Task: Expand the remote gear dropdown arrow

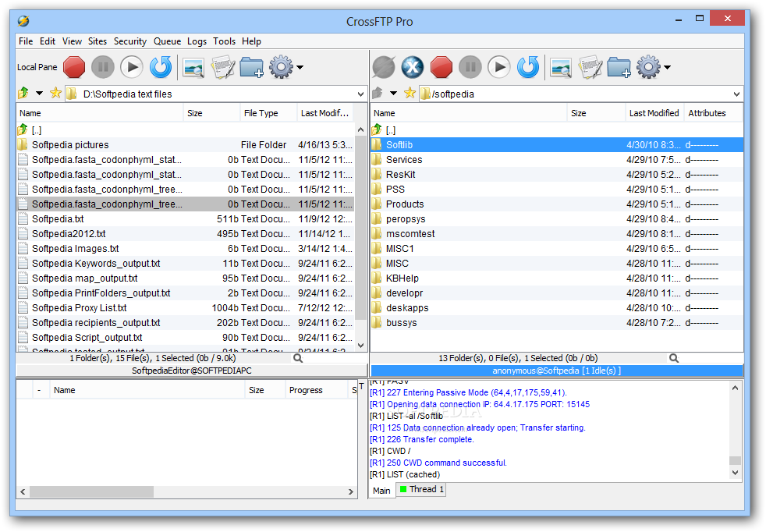Action: tap(667, 67)
